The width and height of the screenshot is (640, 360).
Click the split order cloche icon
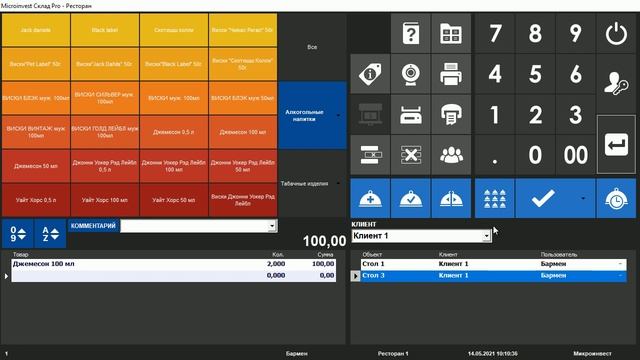[451, 198]
